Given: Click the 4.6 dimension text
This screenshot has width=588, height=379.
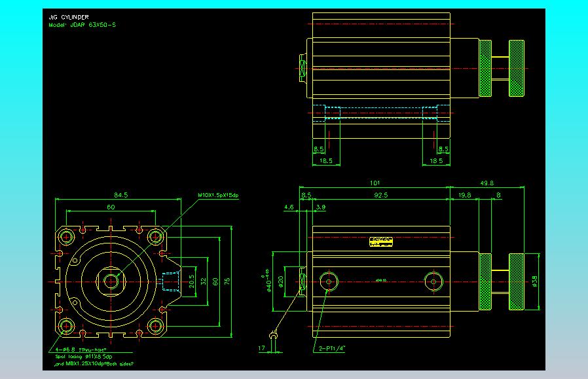Looking at the screenshot, I should [289, 207].
